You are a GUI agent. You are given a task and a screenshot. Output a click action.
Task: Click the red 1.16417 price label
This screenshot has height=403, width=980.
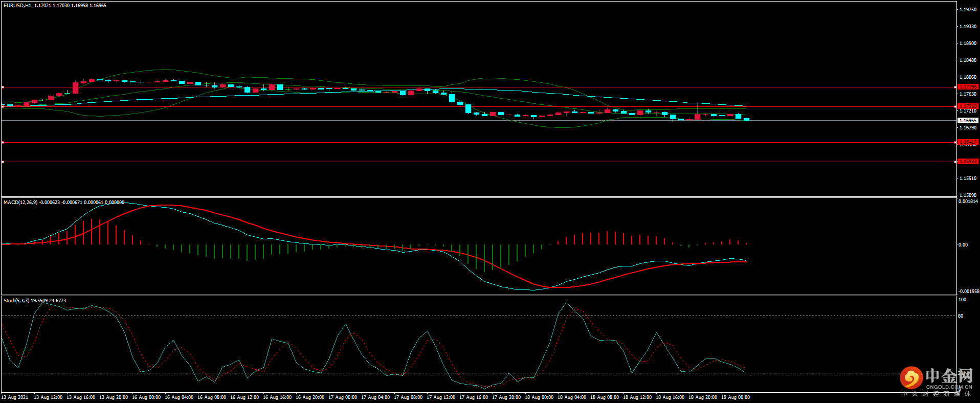[967, 142]
